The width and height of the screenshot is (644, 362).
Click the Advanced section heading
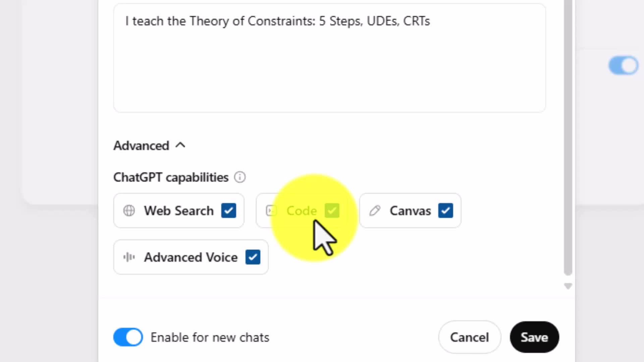coord(141,146)
